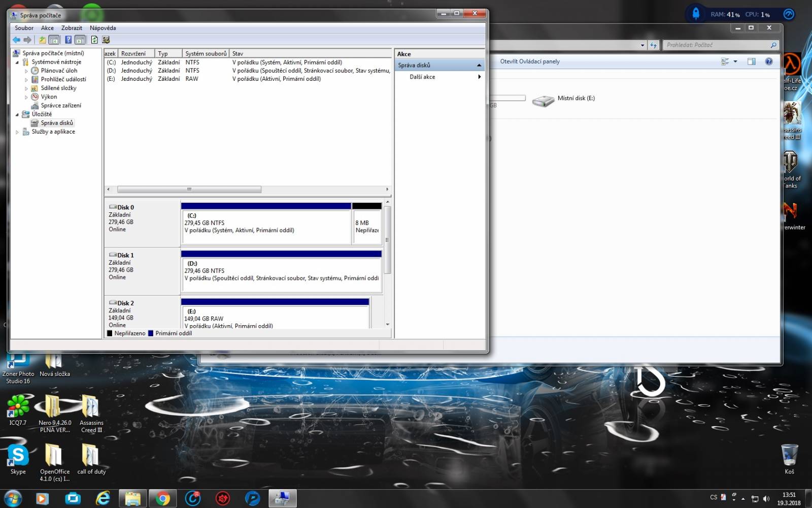Click the speedometer icon in RAM/CPU widget
Screen dimensions: 812x508
pyautogui.click(x=789, y=14)
